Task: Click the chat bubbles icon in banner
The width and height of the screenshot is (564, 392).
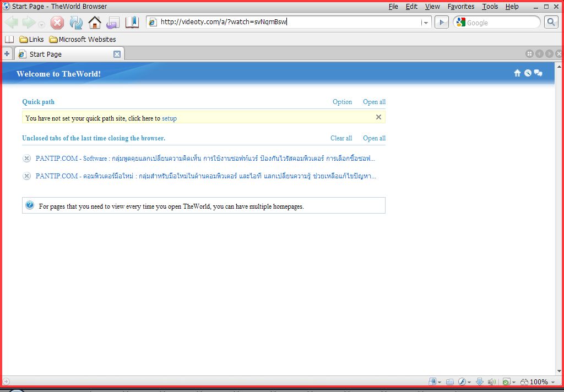Action: click(538, 73)
